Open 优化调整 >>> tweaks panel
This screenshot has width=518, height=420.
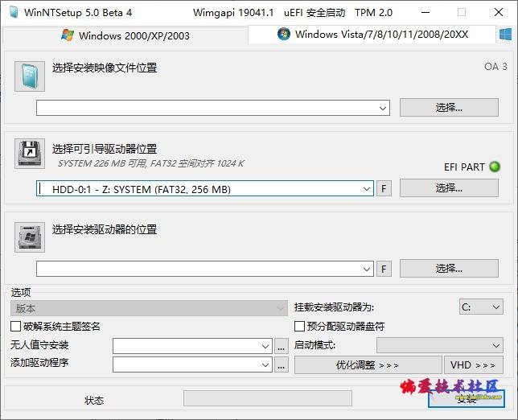pyautogui.click(x=368, y=364)
